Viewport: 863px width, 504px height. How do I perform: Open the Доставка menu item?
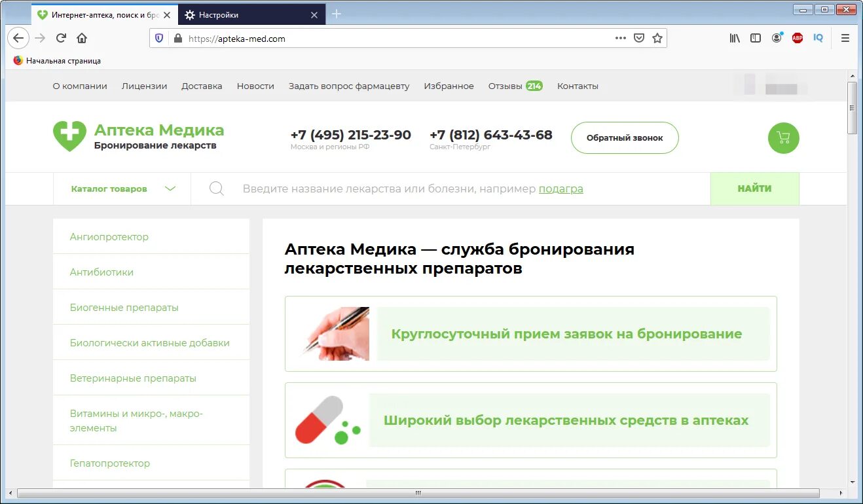(x=202, y=86)
